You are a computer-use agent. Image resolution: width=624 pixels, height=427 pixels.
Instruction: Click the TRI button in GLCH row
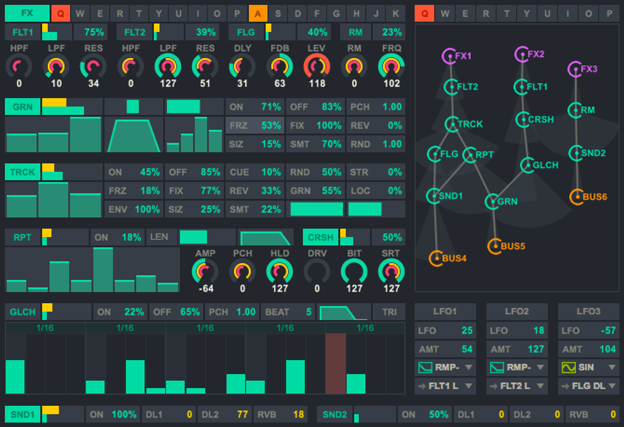(387, 312)
